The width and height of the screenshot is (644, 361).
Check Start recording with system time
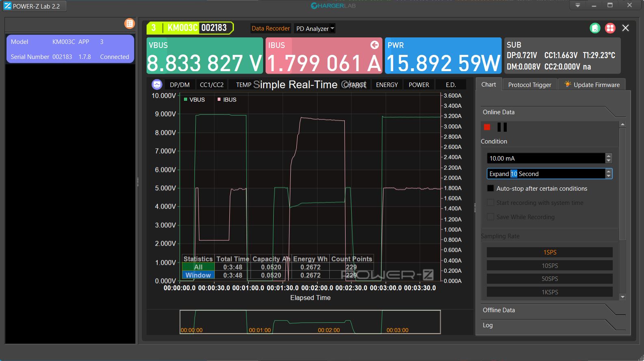pyautogui.click(x=491, y=202)
